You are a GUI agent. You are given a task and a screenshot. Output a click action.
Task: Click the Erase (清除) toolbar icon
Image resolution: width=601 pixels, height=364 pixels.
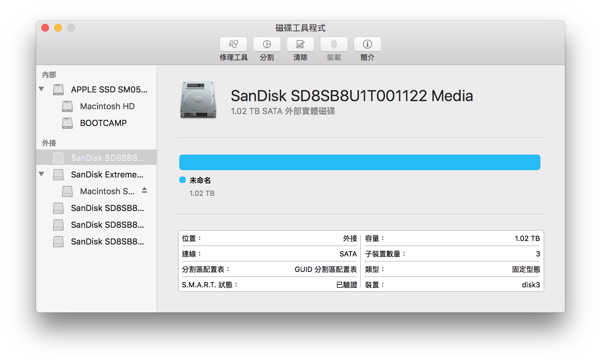[300, 44]
